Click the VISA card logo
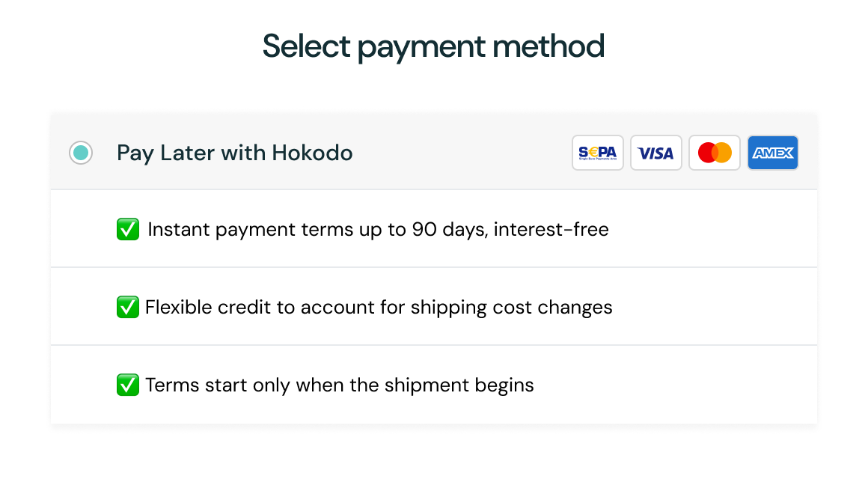Screen dimensions: 868x494 coord(656,153)
